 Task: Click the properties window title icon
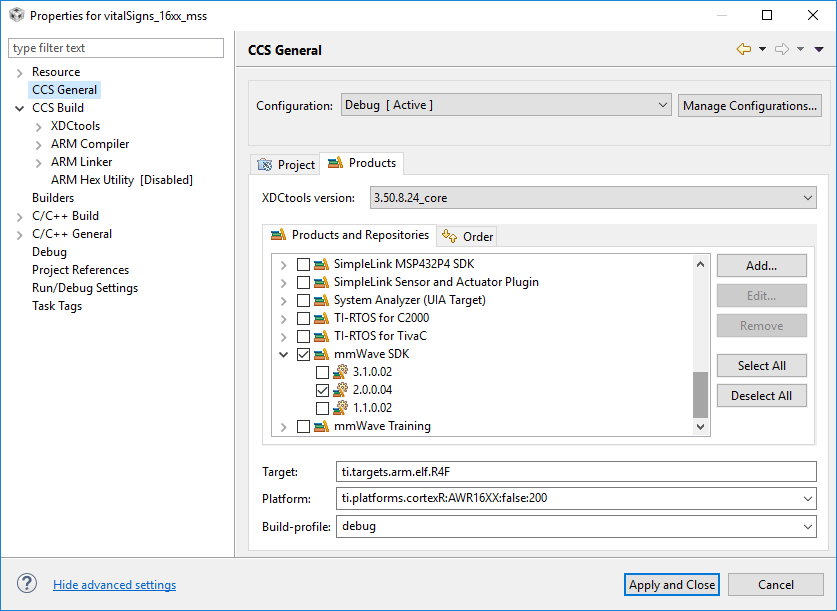pos(17,15)
